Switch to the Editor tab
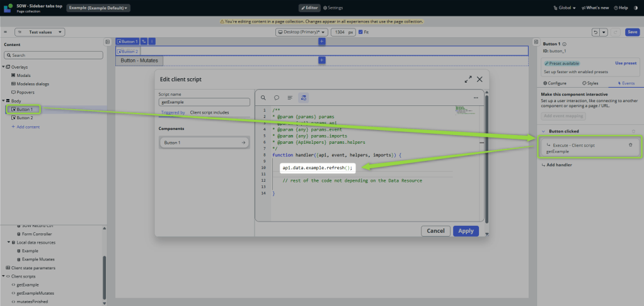The height and width of the screenshot is (306, 644). point(309,8)
